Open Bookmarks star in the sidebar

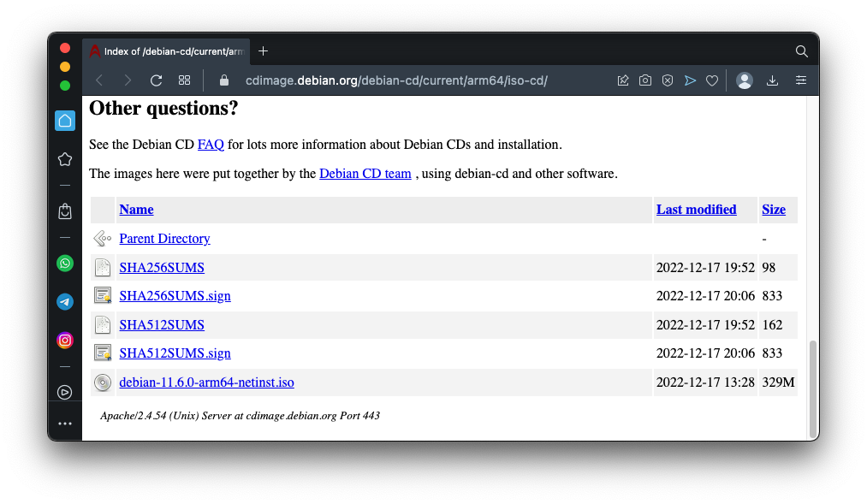65,159
